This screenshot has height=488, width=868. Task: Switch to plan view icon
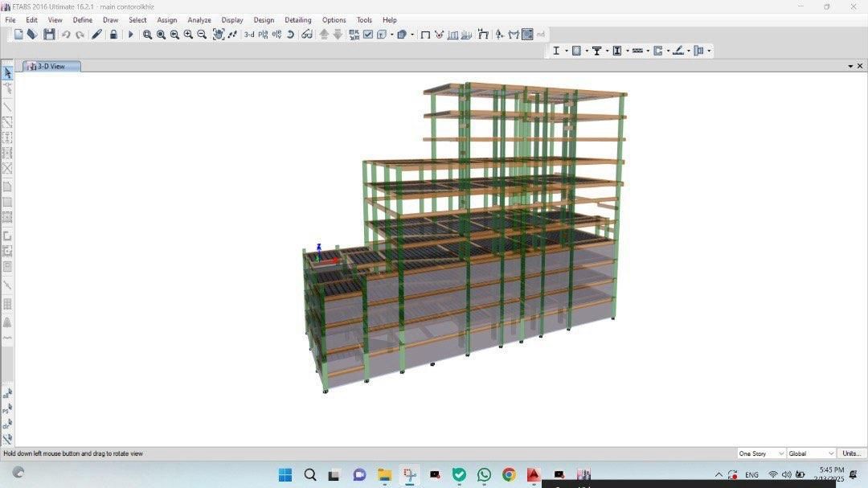click(x=263, y=35)
